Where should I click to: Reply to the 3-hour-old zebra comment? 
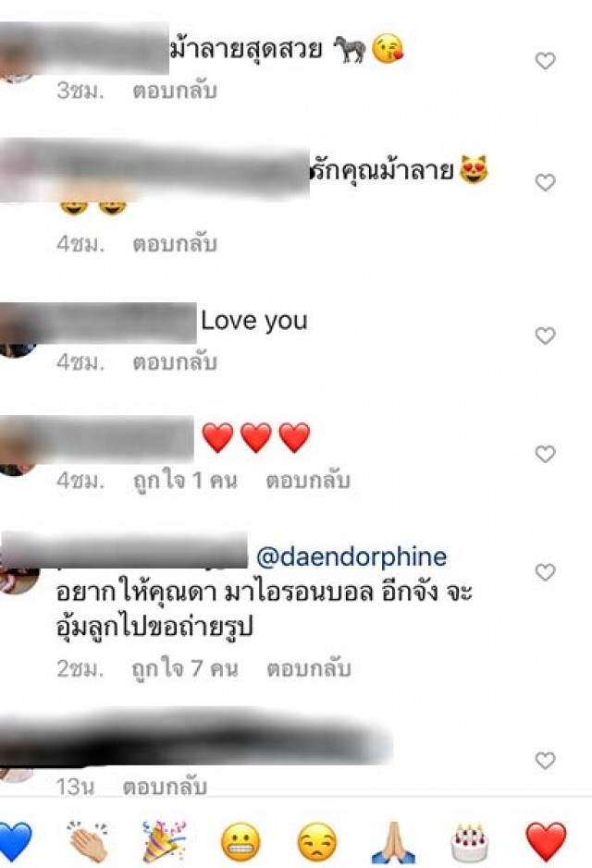pos(175,91)
